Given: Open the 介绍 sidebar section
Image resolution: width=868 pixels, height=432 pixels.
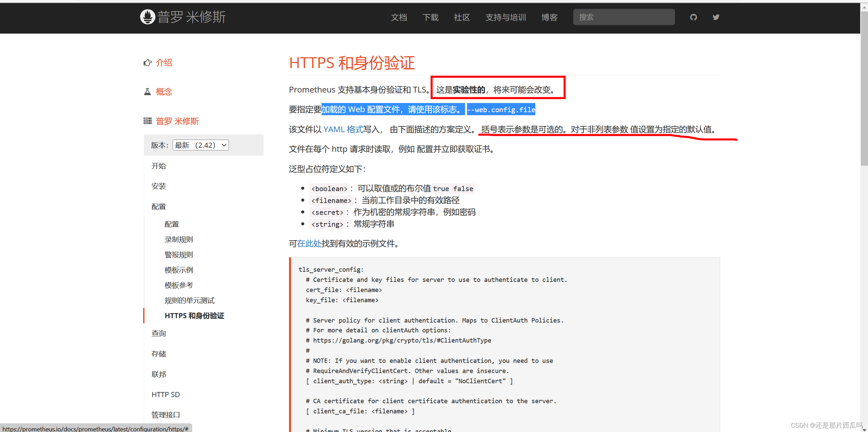Looking at the screenshot, I should (164, 63).
